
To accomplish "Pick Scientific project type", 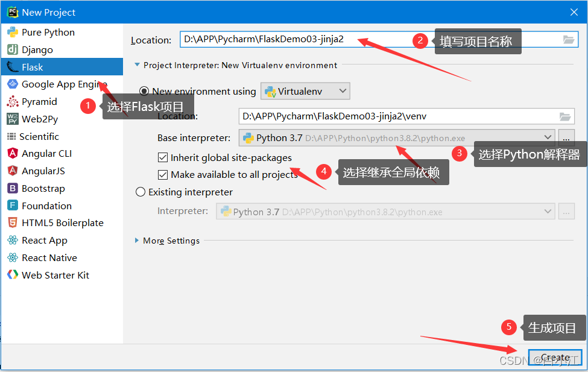I will pos(39,136).
